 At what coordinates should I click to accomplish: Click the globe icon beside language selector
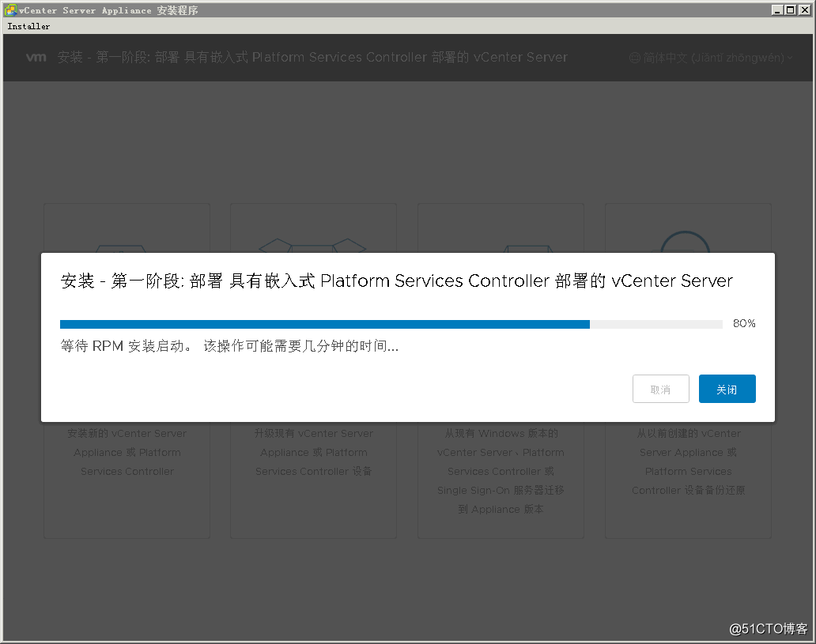(x=634, y=58)
